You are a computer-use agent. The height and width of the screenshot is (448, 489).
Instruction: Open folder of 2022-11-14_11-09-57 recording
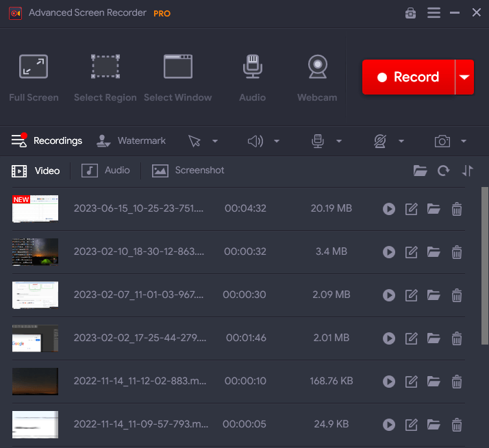pos(434,424)
